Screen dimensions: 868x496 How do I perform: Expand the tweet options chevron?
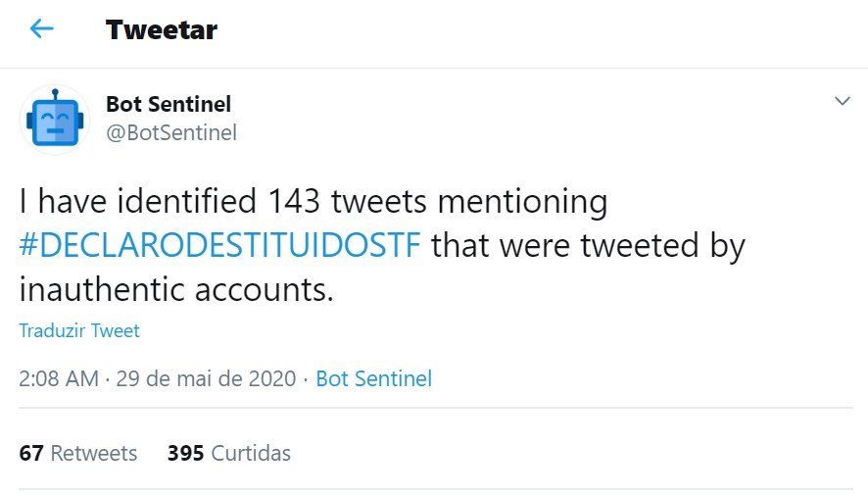[842, 101]
